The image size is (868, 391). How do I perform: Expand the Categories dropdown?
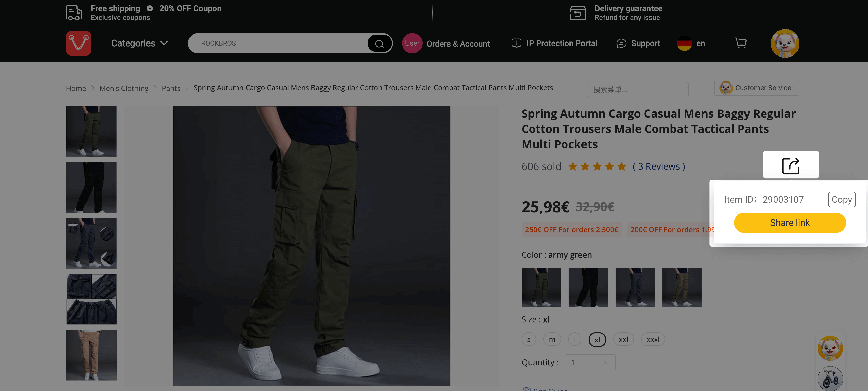[139, 43]
